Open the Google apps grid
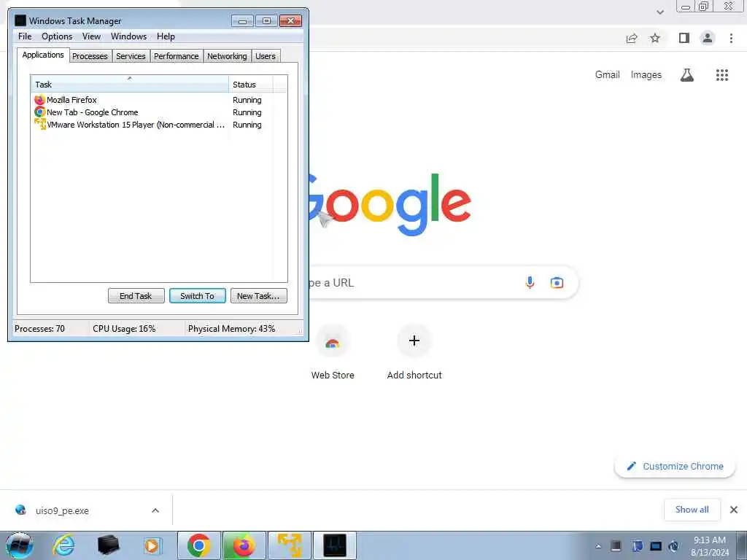 pyautogui.click(x=721, y=75)
